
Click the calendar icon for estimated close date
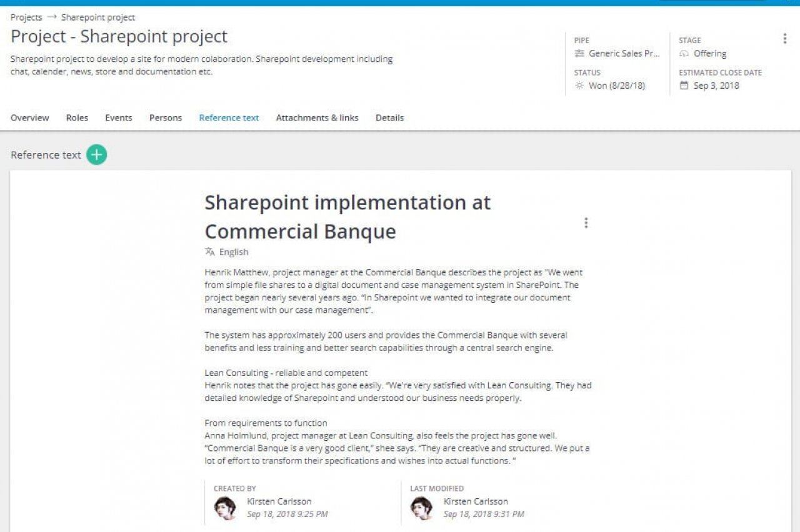click(x=684, y=86)
